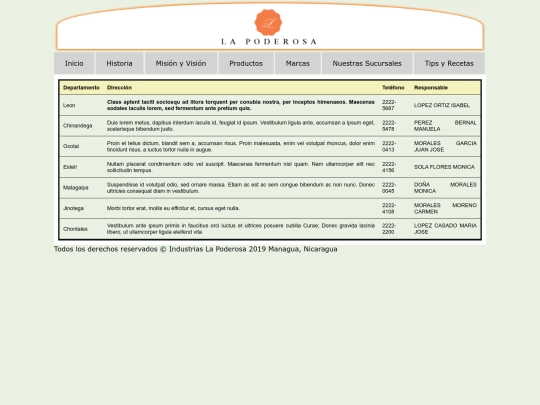Click the address starting 'Suspendisse id volutpat'
Image resolution: width=540 pixels, height=405 pixels.
pyautogui.click(x=241, y=188)
